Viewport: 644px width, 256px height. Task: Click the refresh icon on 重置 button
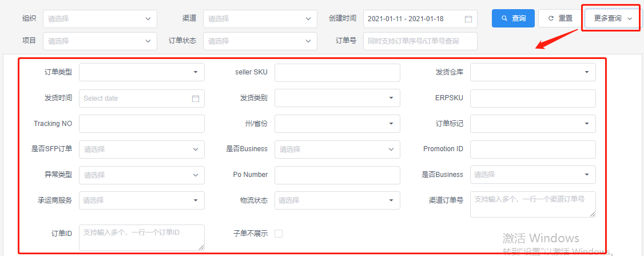coord(551,18)
